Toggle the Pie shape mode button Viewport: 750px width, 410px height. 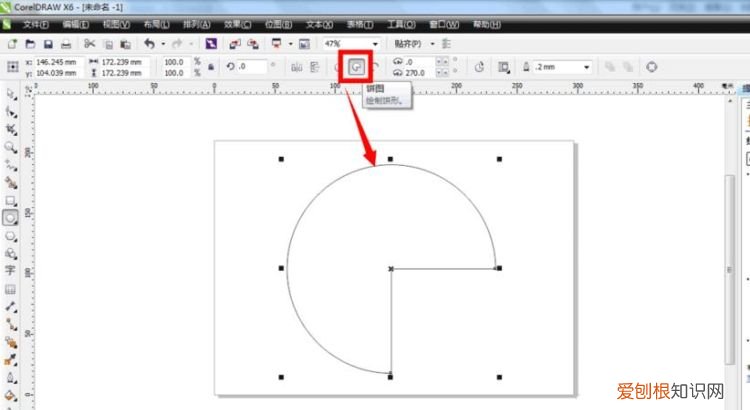pyautogui.click(x=356, y=67)
